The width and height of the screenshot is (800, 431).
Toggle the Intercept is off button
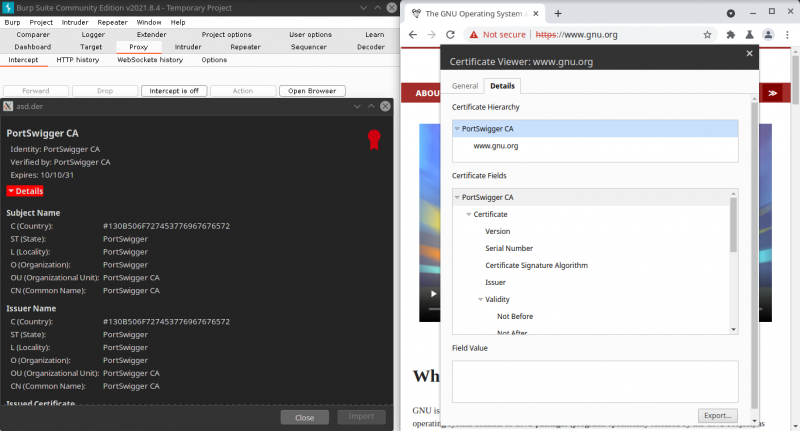pyautogui.click(x=174, y=91)
